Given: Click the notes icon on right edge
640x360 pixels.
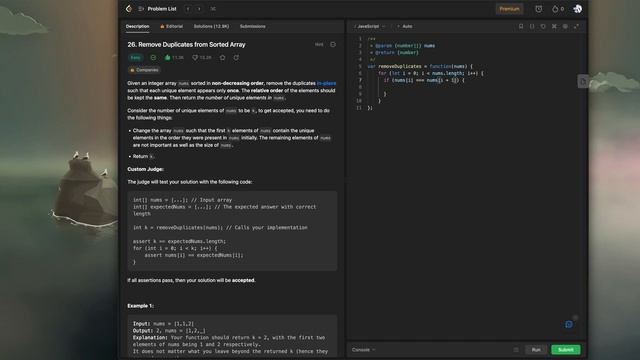Looking at the screenshot, I should click(583, 81).
